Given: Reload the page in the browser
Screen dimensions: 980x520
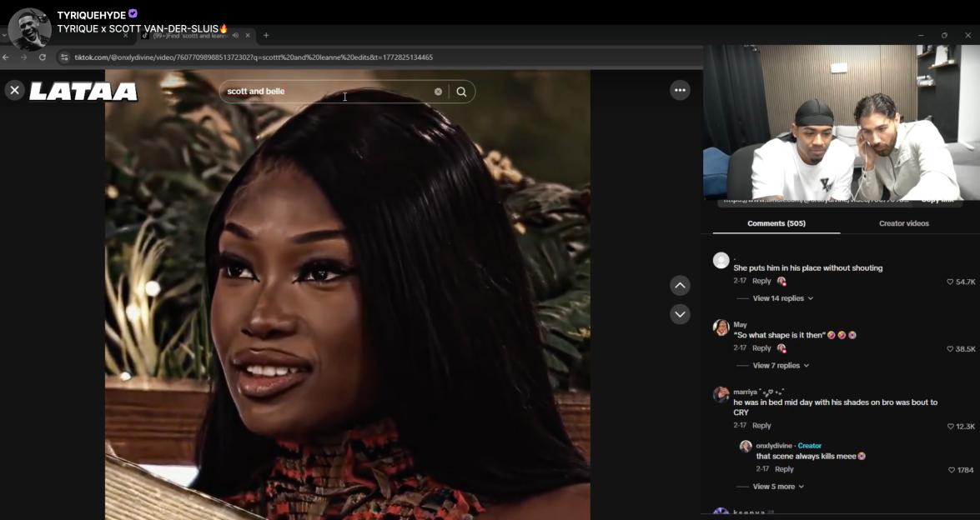Looking at the screenshot, I should 42,57.
